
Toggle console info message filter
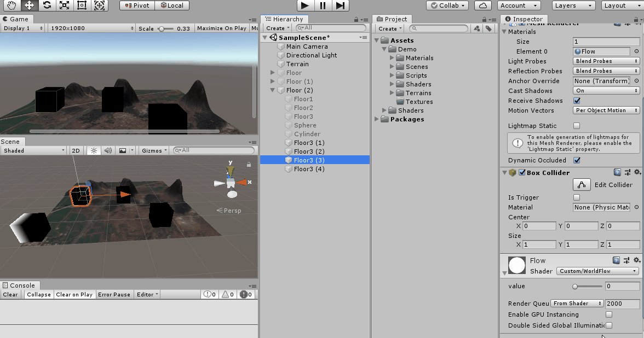tap(210, 294)
